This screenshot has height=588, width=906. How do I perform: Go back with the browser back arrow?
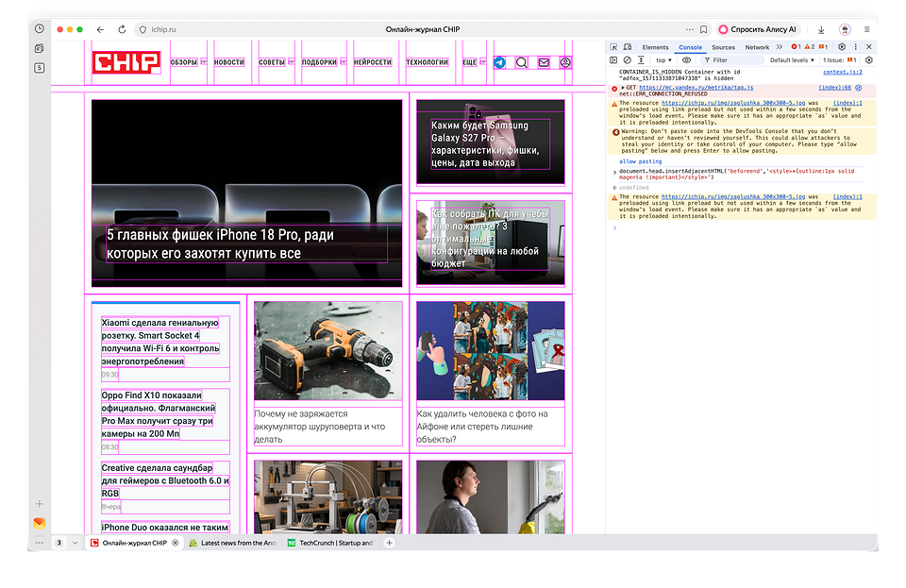click(x=101, y=29)
